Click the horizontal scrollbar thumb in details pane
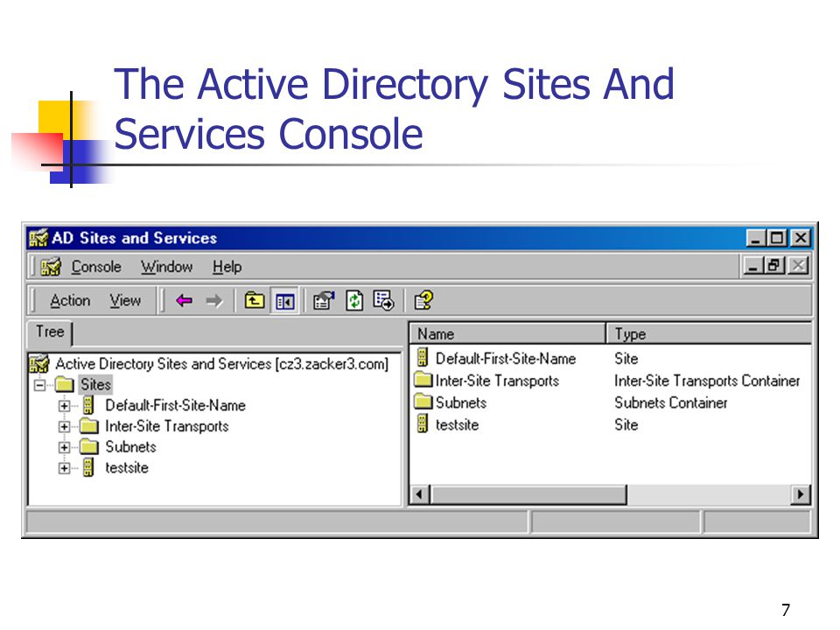 click(x=528, y=494)
